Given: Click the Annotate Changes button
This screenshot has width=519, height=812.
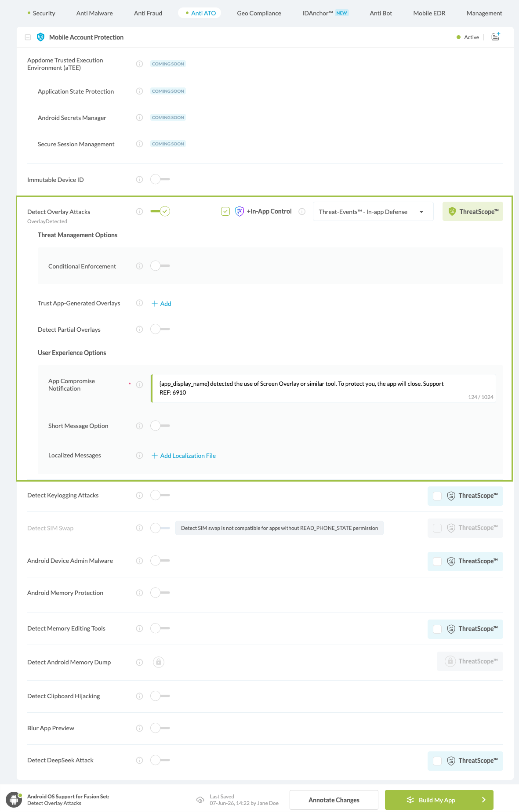Looking at the screenshot, I should click(334, 800).
